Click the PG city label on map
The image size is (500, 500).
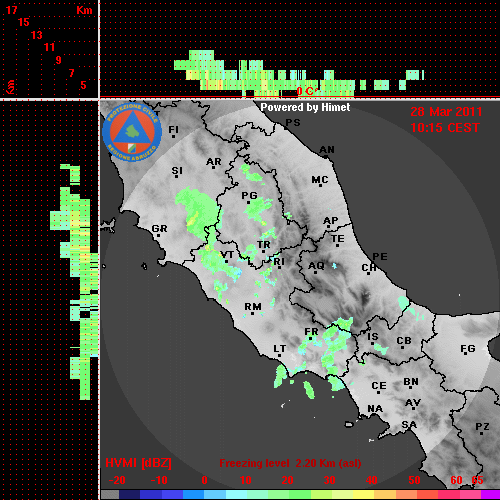249,195
